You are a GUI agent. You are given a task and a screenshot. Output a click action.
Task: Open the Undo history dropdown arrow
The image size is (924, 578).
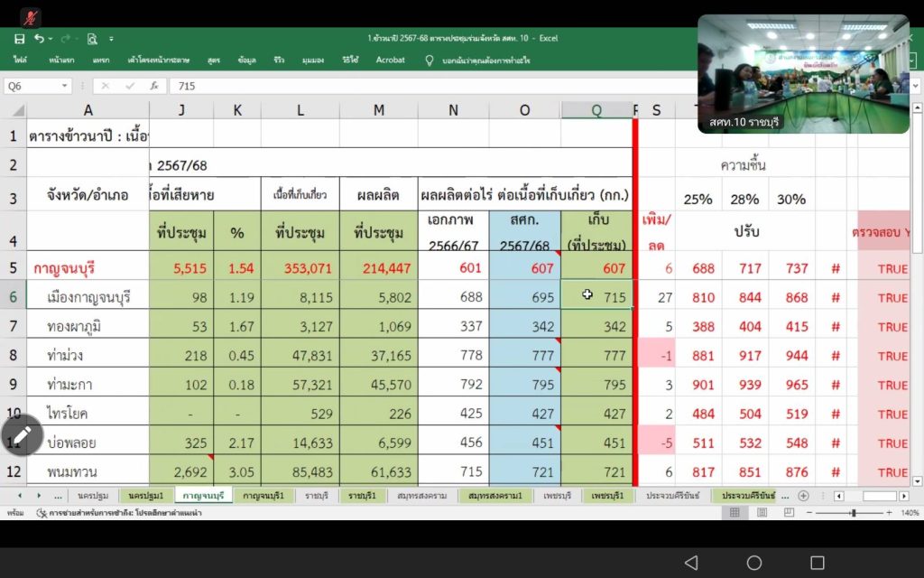click(x=51, y=39)
